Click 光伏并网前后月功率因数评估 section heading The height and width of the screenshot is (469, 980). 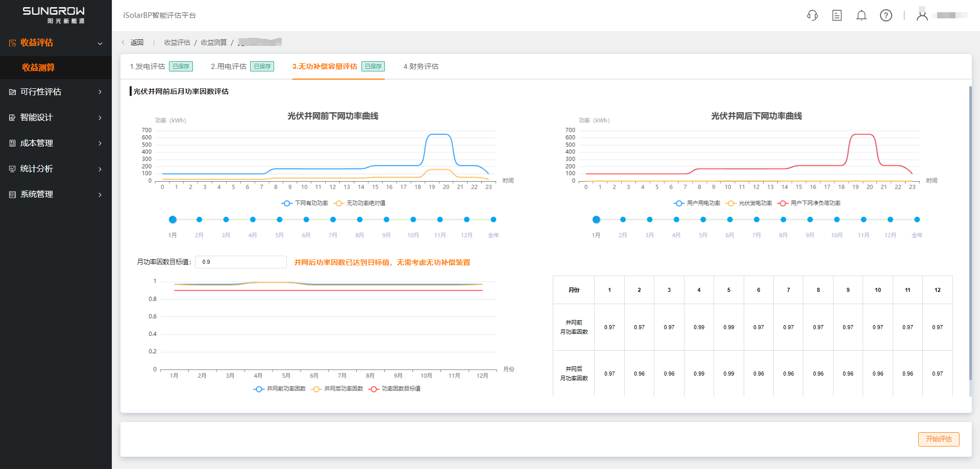(181, 91)
